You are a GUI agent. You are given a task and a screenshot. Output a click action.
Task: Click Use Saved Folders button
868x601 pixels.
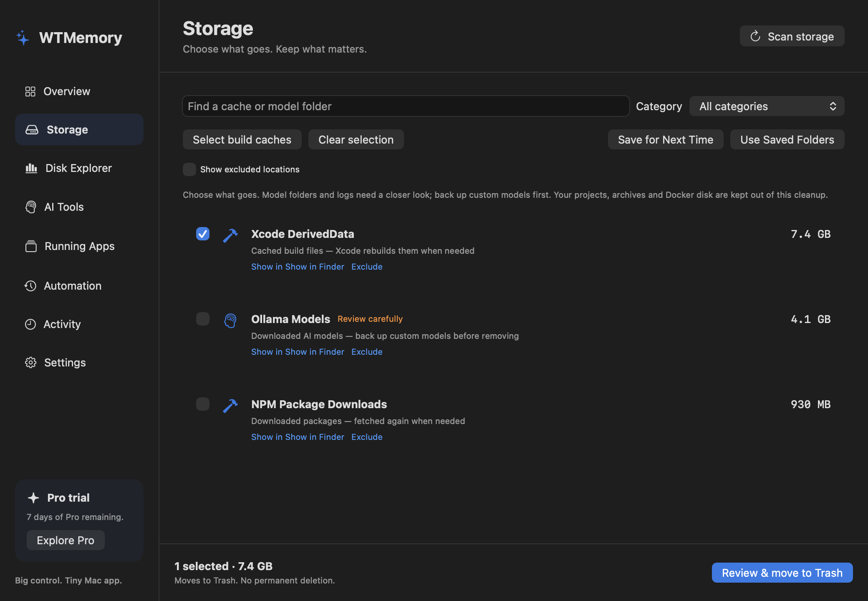click(787, 139)
